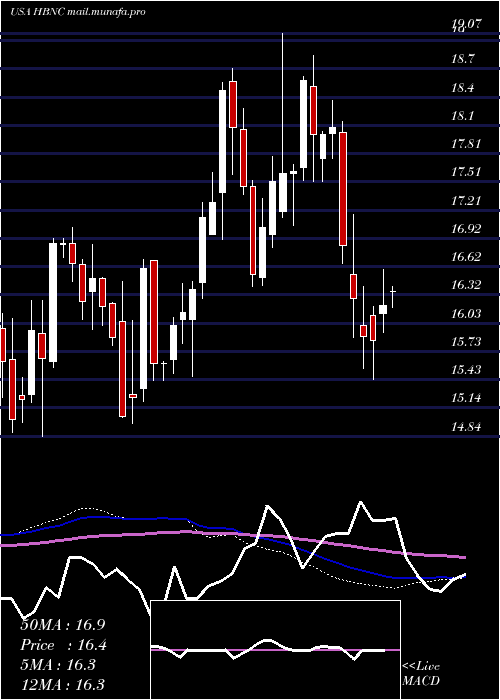This screenshot has width=500, height=700.
Task: Click the 14.84 price axis label
Action: click(x=465, y=426)
